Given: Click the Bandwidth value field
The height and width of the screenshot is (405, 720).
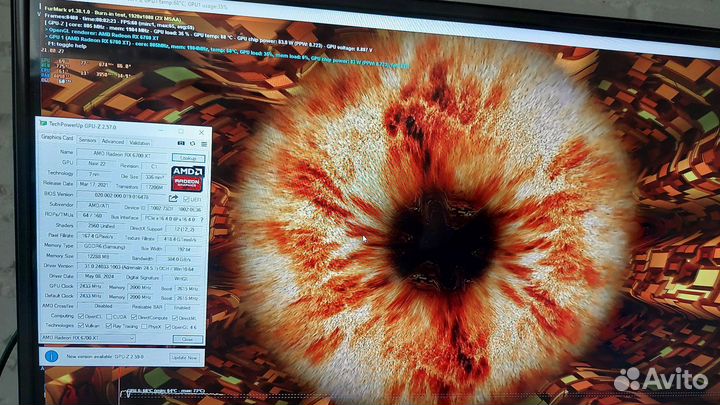Looking at the screenshot, I should (180, 259).
